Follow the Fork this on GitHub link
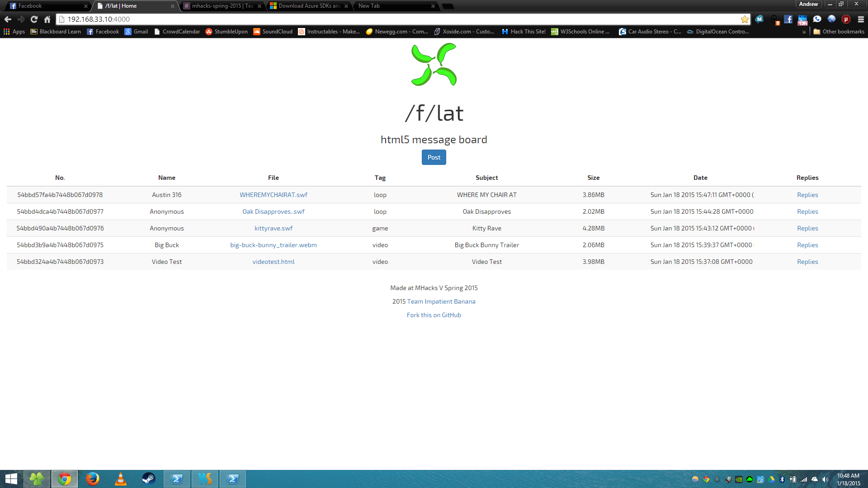 (434, 315)
